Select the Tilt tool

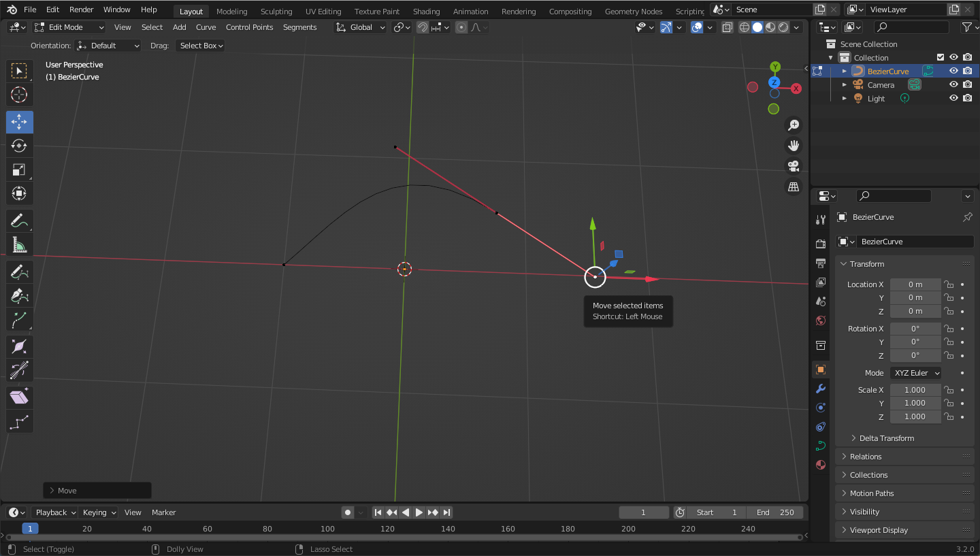[x=19, y=371]
